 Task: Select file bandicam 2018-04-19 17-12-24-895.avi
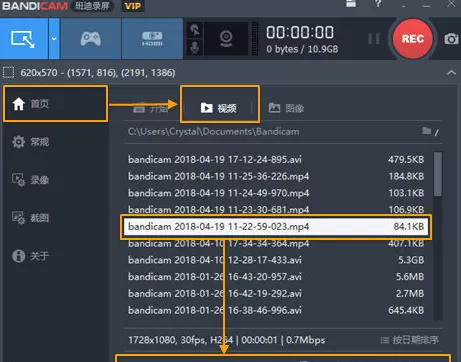(x=276, y=159)
